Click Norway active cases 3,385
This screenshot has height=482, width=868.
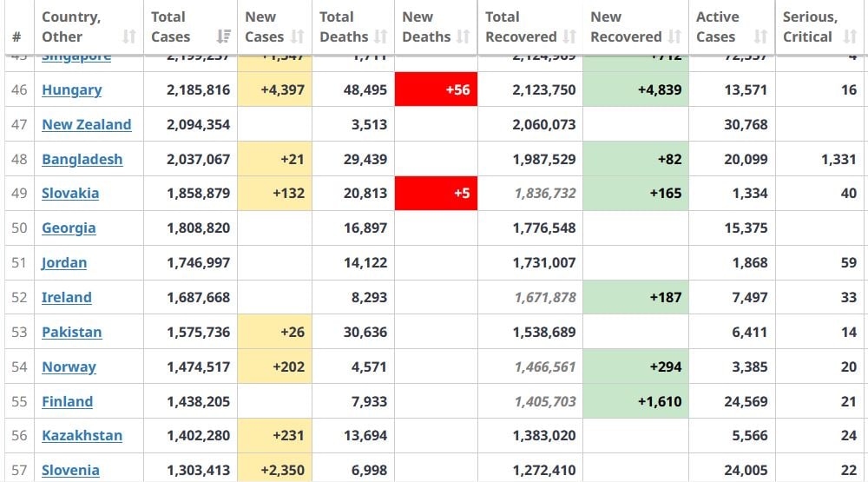pyautogui.click(x=750, y=366)
